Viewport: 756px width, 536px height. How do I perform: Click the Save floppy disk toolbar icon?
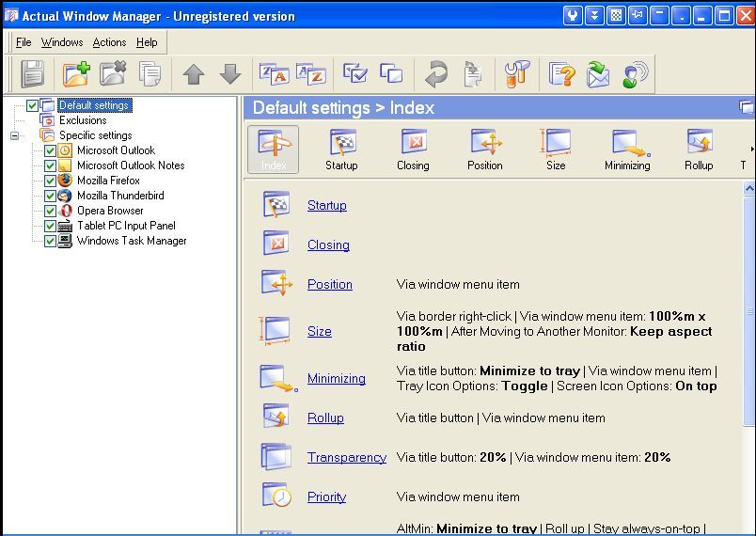point(32,73)
